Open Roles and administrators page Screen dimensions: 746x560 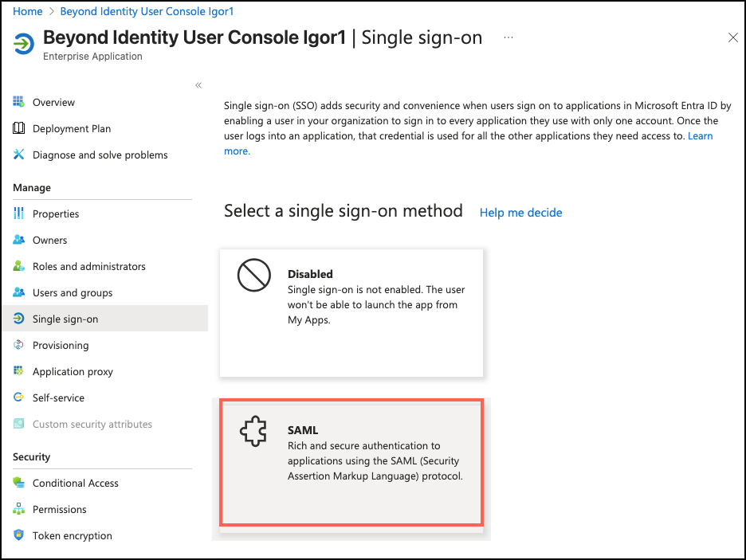(88, 266)
